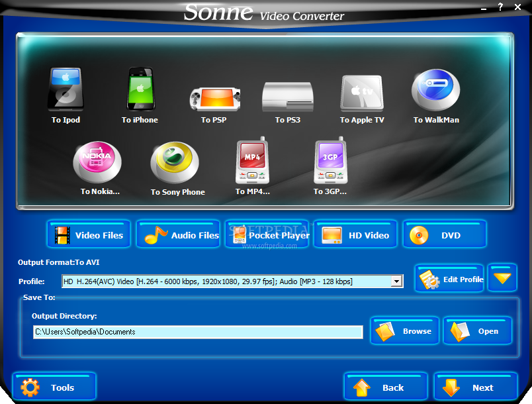Choose the To iPhone device icon
This screenshot has height=404, width=532.
[140, 89]
